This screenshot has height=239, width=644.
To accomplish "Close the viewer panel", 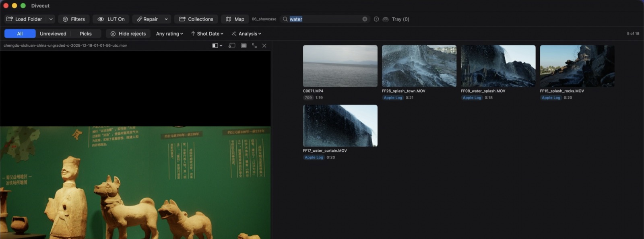I will point(264,45).
